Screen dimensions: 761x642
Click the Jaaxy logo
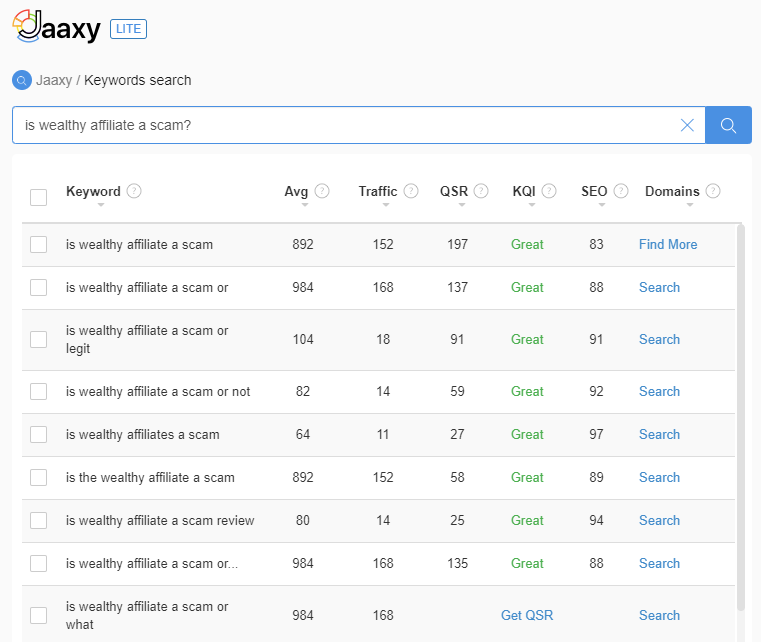point(56,26)
